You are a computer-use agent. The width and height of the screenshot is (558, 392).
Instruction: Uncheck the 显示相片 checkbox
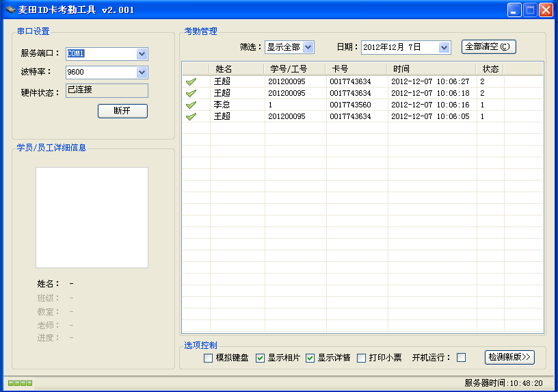tap(260, 358)
